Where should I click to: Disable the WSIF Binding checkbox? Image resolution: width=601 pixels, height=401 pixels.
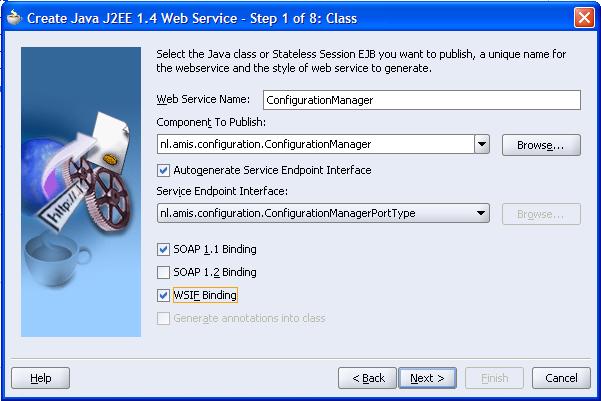pos(163,295)
